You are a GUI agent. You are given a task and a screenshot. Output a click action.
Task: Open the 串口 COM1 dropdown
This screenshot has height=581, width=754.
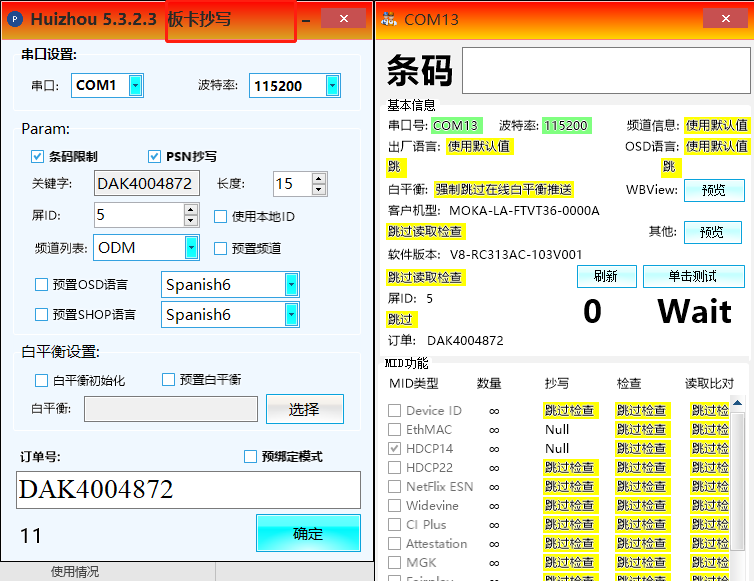(x=136, y=86)
